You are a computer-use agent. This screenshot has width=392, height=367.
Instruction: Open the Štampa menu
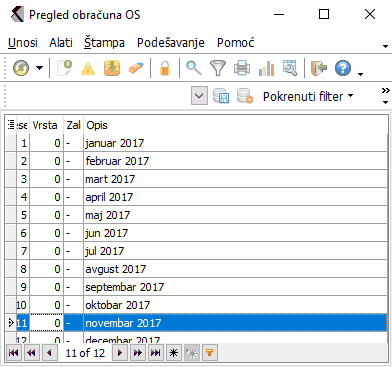pyautogui.click(x=104, y=43)
